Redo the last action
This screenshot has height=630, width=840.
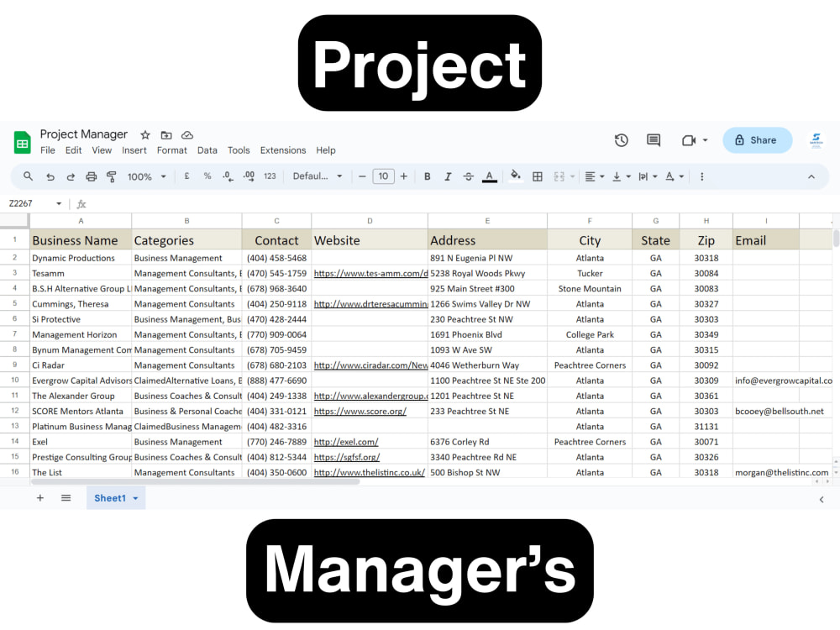[x=71, y=176]
